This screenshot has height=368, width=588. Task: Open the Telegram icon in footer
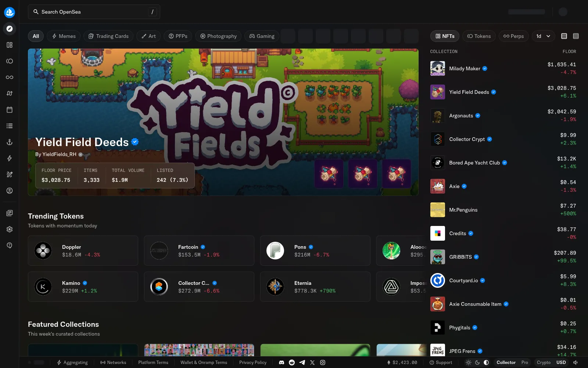[302, 362]
